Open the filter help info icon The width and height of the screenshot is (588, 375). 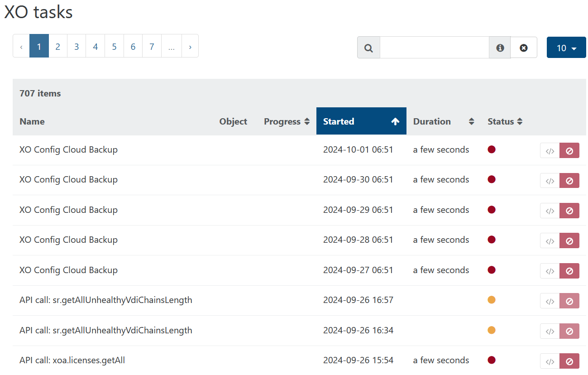point(500,48)
